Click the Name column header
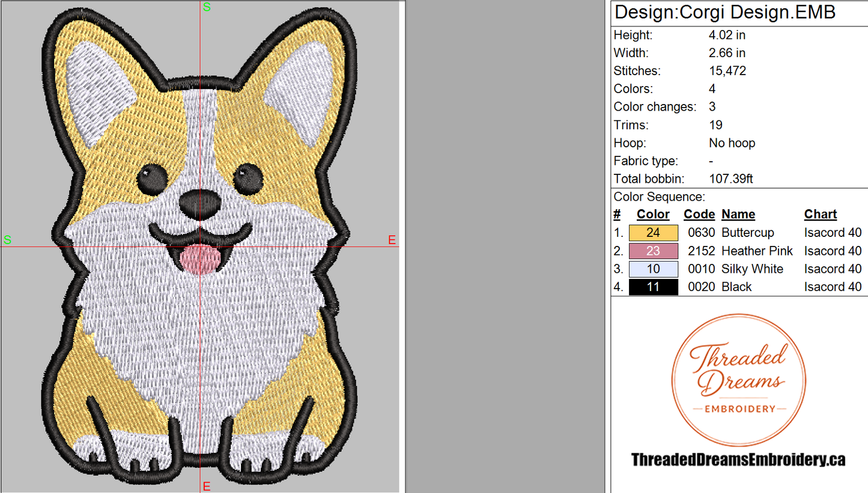Viewport: 868px width, 493px height. pyautogui.click(x=738, y=215)
